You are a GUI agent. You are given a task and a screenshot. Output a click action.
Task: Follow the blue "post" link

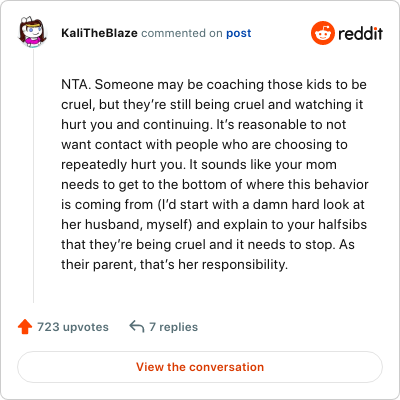pyautogui.click(x=239, y=33)
